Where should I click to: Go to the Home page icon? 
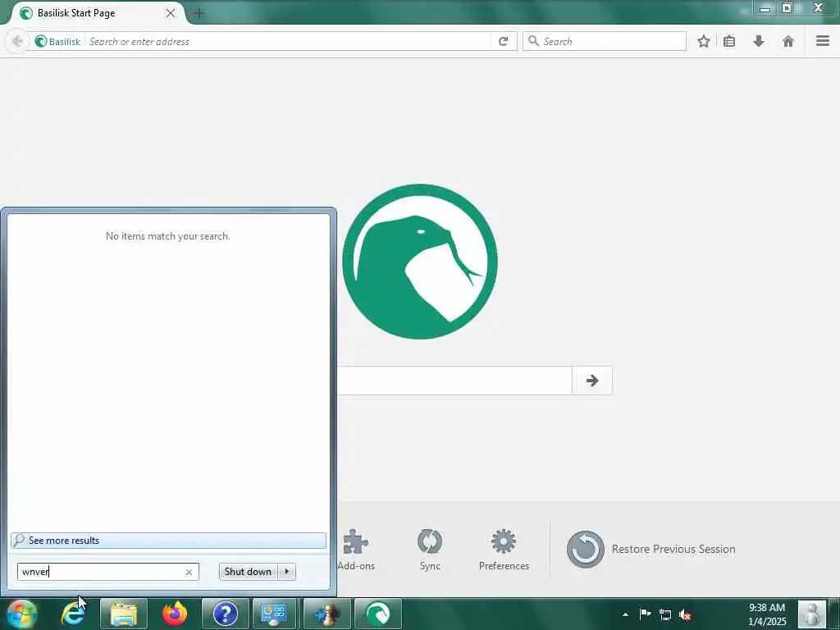788,41
